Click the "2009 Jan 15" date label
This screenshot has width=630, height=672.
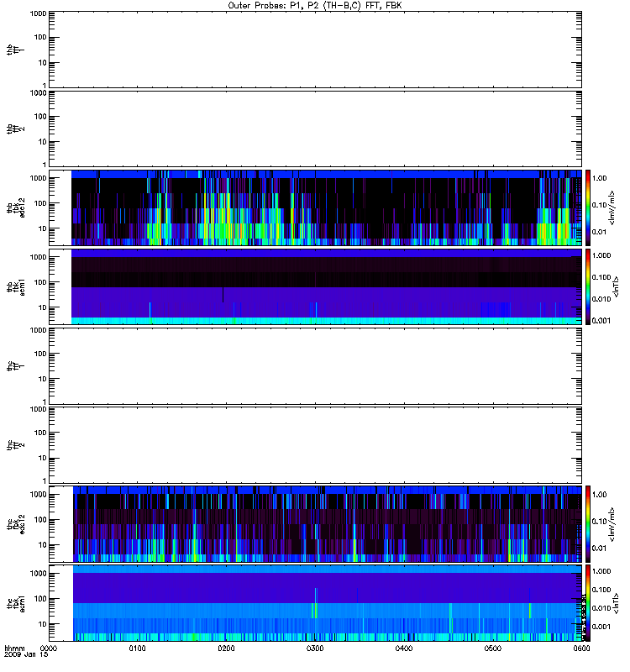(26, 655)
